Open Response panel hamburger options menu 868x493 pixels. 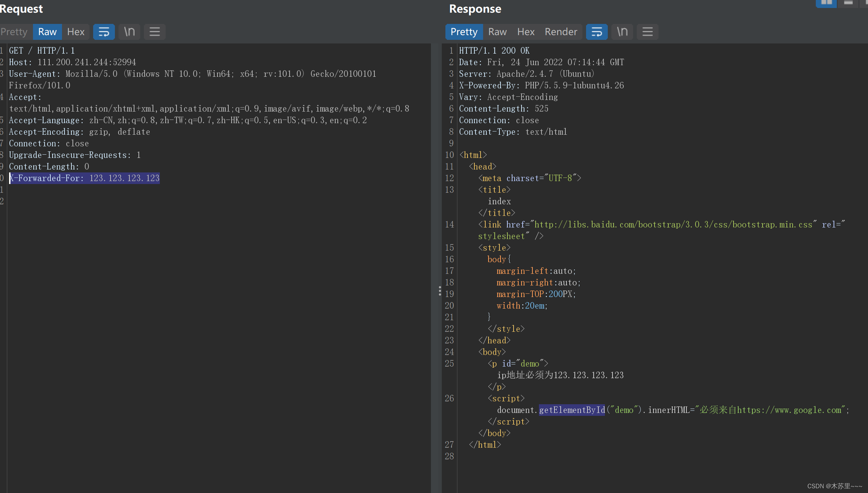648,32
